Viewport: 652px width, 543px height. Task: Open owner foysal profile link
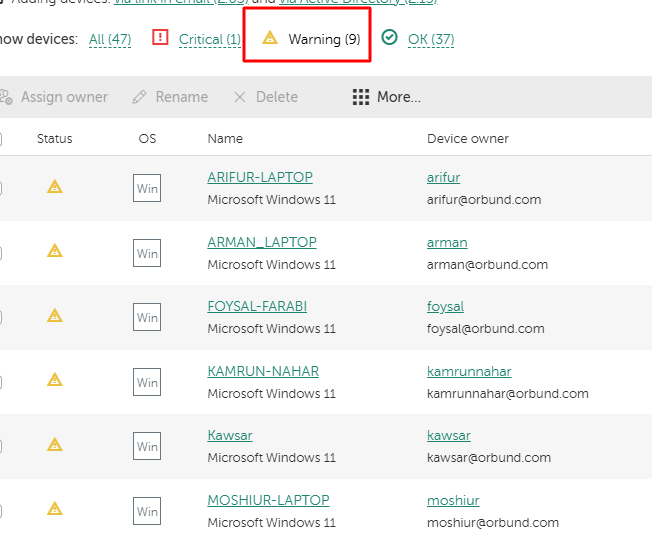pyautogui.click(x=445, y=306)
